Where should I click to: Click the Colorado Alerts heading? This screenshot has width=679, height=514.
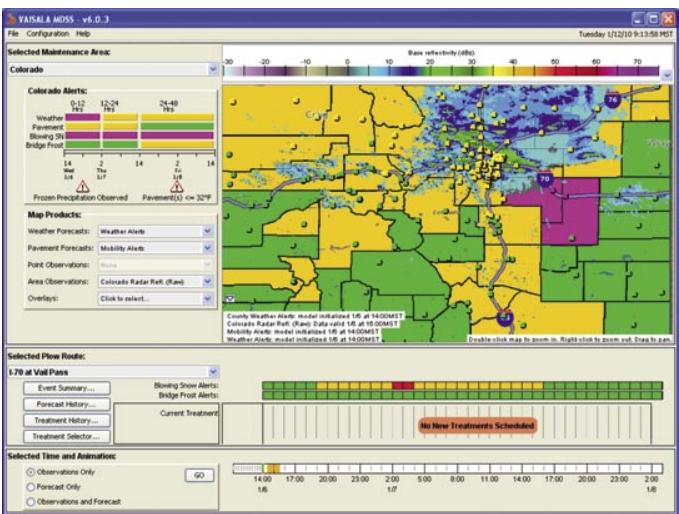[x=57, y=91]
